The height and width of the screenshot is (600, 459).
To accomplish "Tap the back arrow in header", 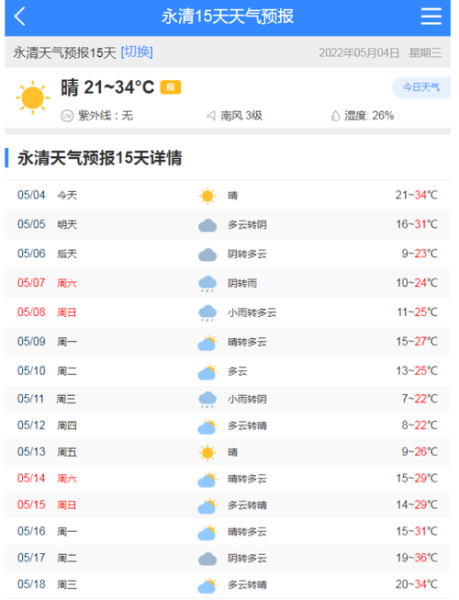I will click(20, 16).
